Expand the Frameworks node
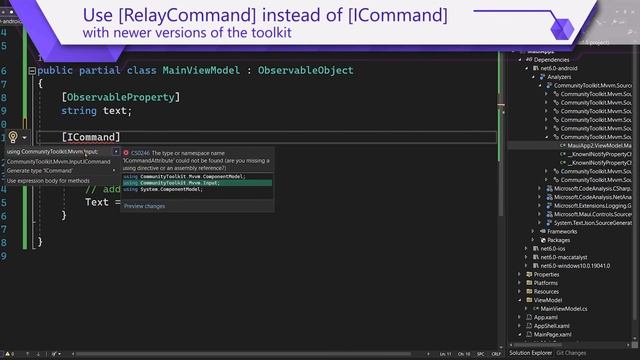 pyautogui.click(x=533, y=231)
